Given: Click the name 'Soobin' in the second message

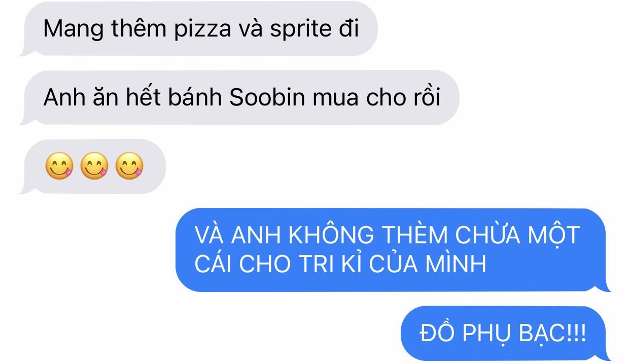Looking at the screenshot, I should coord(267,97).
